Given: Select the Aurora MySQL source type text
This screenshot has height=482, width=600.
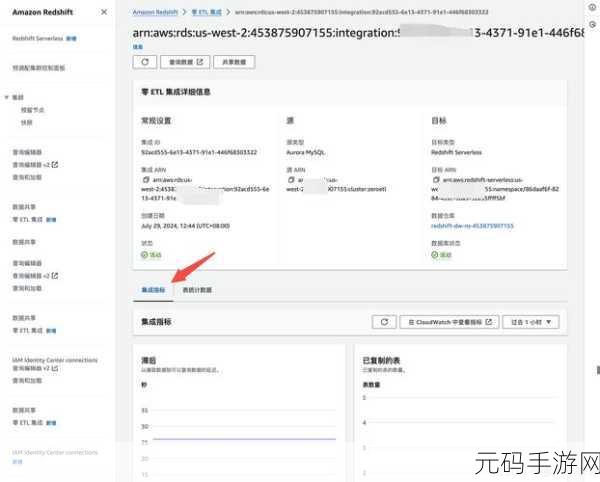Looking at the screenshot, I should tap(306, 152).
